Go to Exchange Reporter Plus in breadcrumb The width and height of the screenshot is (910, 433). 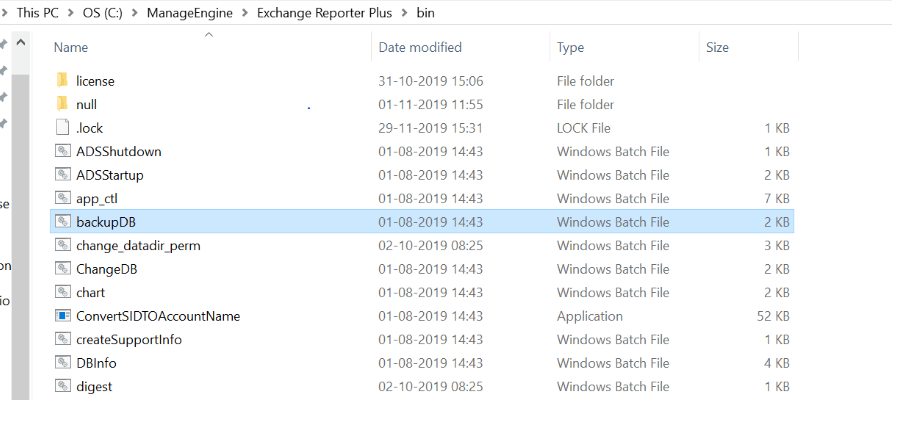click(x=325, y=13)
